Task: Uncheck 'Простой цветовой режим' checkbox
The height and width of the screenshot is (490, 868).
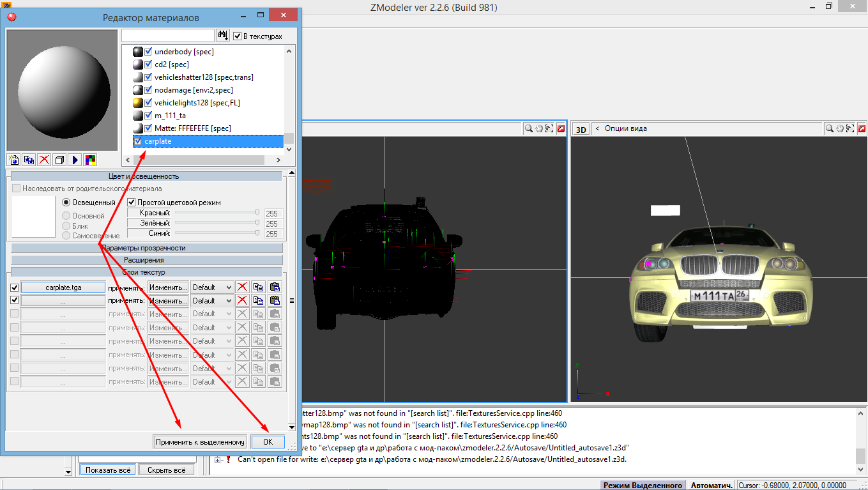Action: point(132,203)
